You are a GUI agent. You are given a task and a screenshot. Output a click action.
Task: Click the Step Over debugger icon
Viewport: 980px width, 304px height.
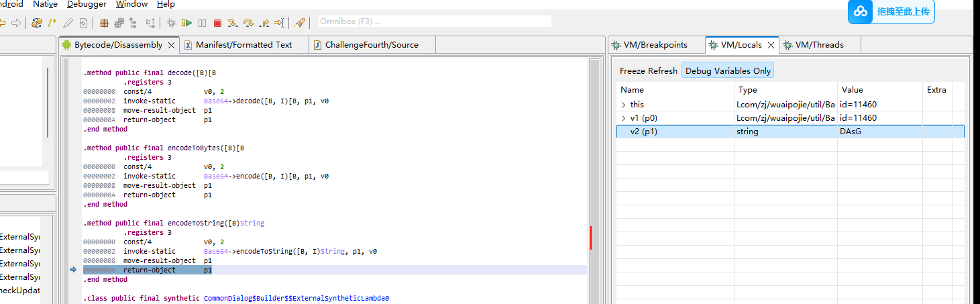(248, 23)
